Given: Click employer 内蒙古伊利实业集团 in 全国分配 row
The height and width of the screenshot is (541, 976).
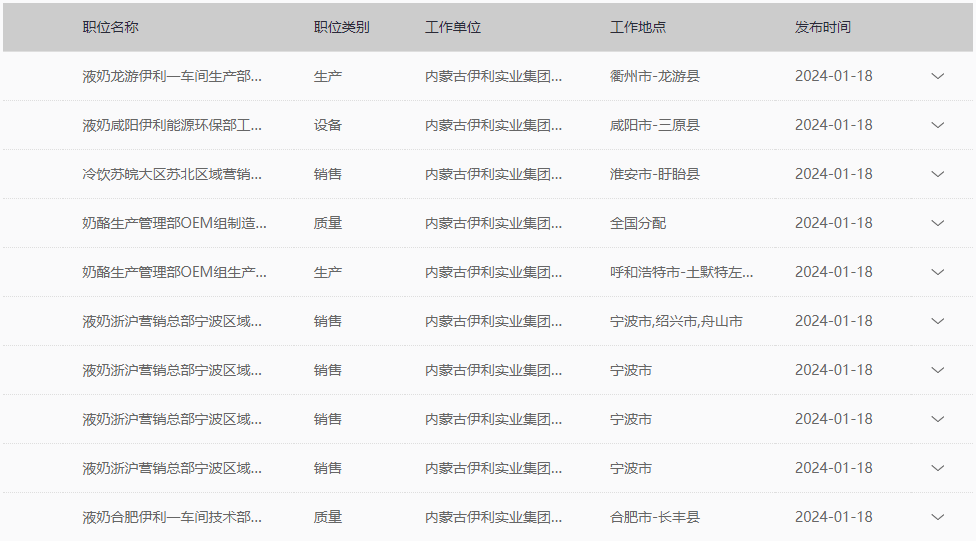Looking at the screenshot, I should point(493,223).
